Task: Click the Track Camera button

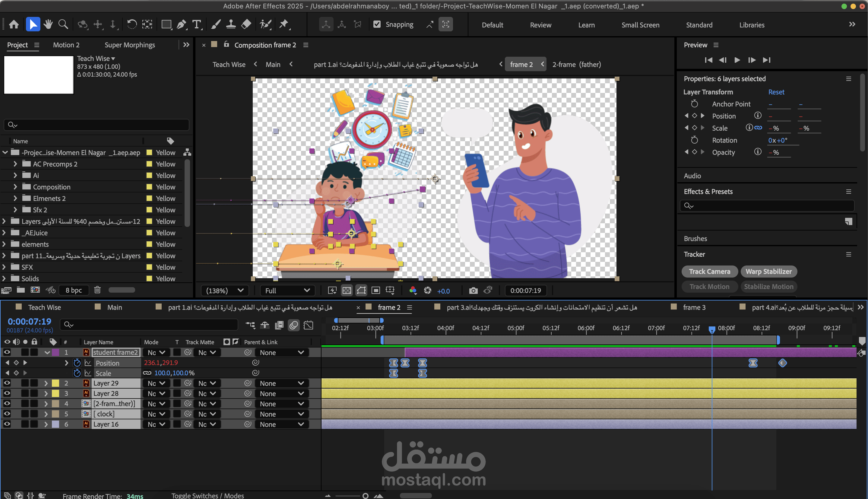Action: coord(709,272)
